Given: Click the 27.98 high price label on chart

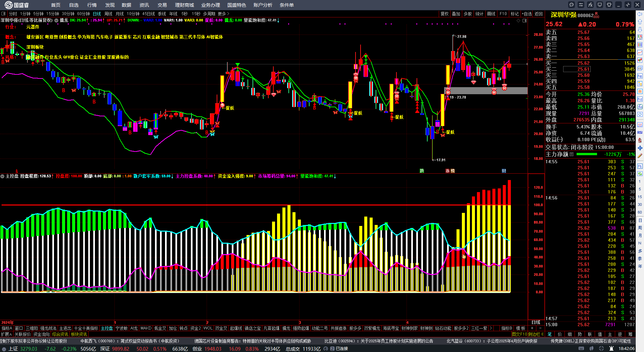Looking at the screenshot, I should (x=462, y=37).
